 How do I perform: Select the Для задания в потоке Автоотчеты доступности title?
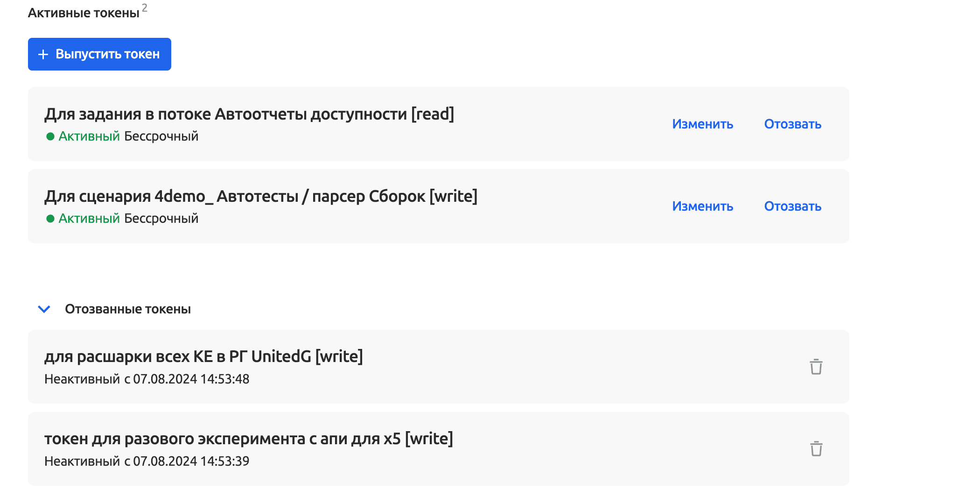[x=249, y=114]
